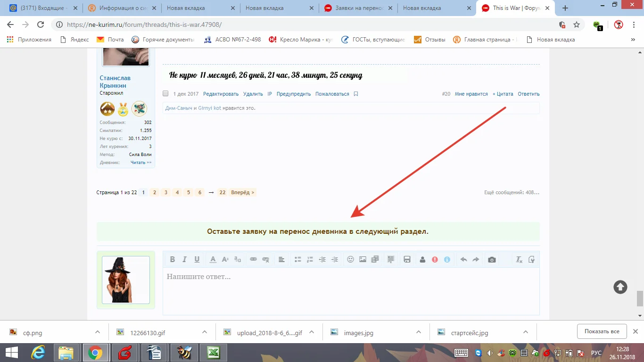This screenshot has width=644, height=362.
Task: Open the download options arrow for images.jpg
Action: (419, 332)
